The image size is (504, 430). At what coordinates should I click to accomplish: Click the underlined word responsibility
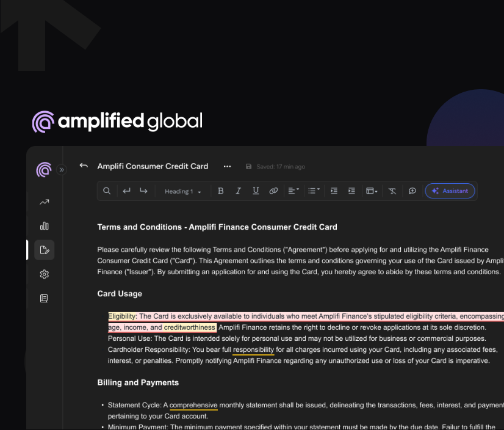(253, 350)
